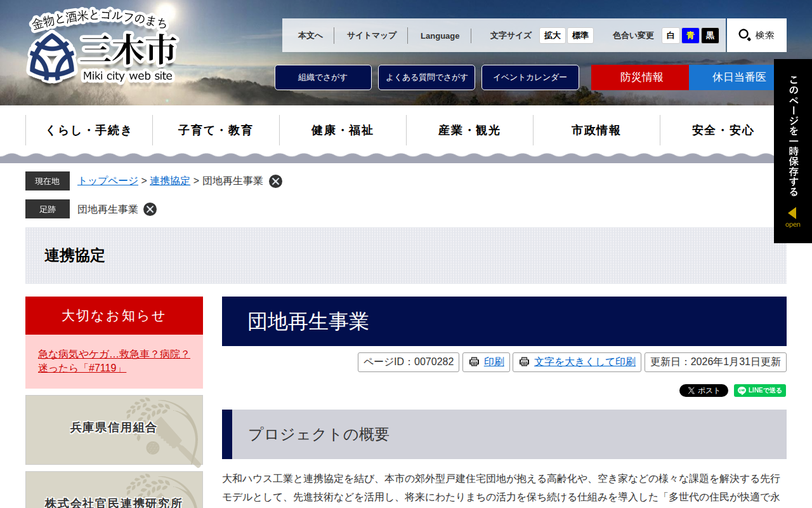Switch color scheme to black (黒)

[x=710, y=36]
